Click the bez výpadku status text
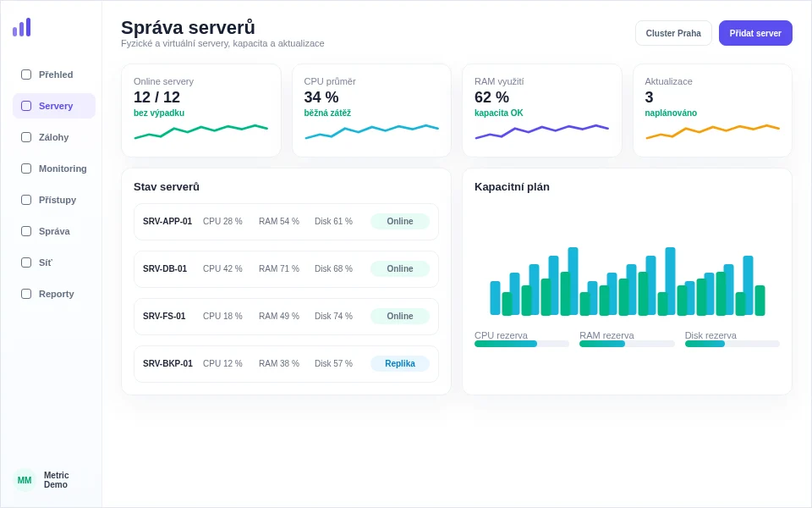 point(159,113)
